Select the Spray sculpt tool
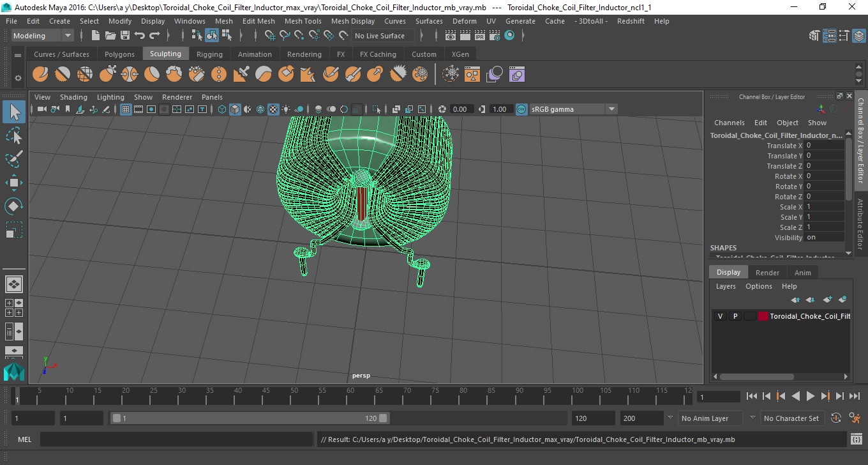The image size is (868, 465). pos(197,75)
